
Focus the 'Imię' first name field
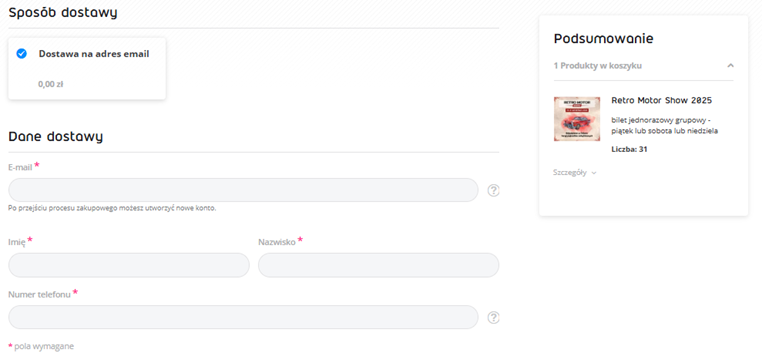(x=129, y=265)
